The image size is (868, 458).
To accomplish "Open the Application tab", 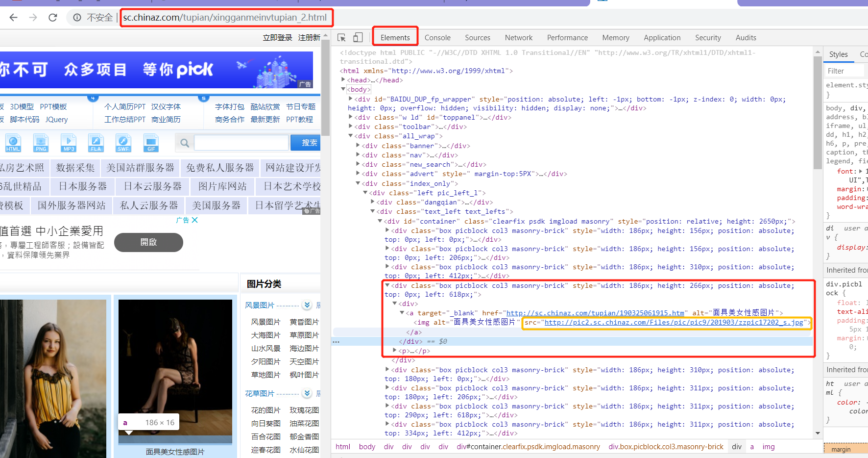I will 662,38.
